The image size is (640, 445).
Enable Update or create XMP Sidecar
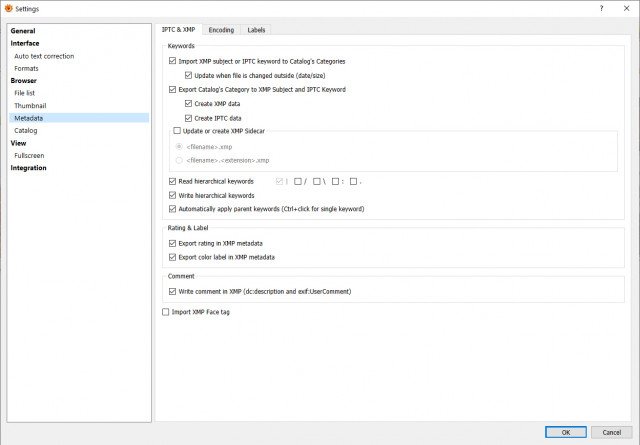coord(177,131)
